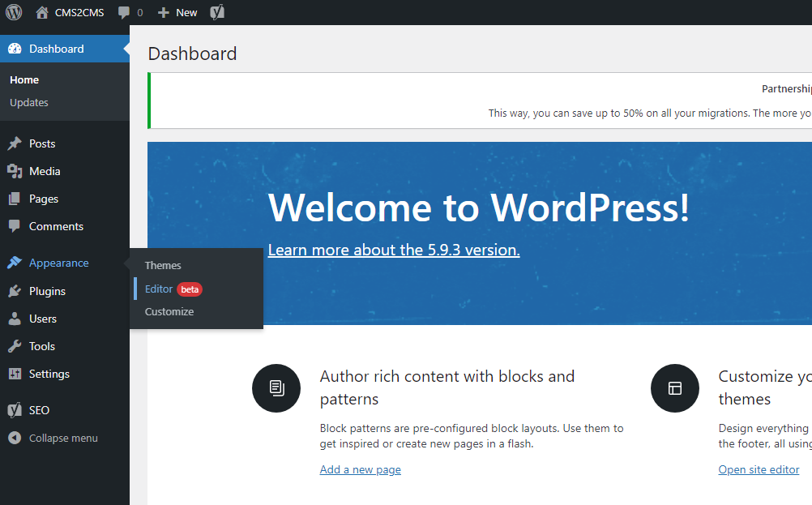
Task: Open Learn more about the 5.9.3 version link
Action: [394, 250]
